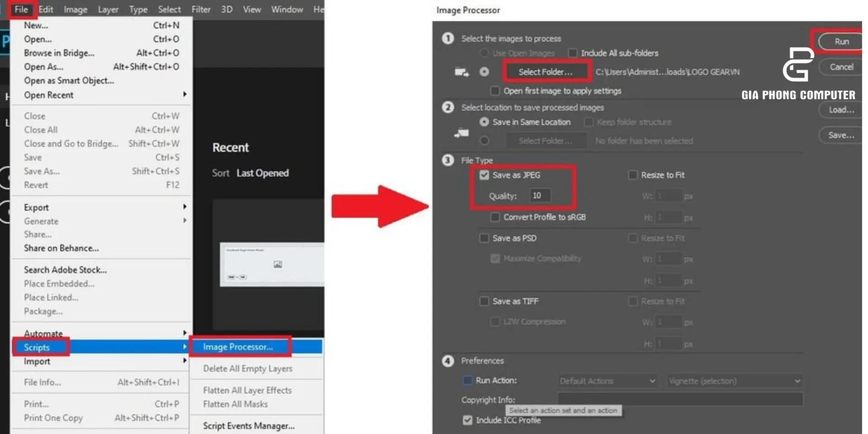Click the source folder icon in step 1
The height and width of the screenshot is (434, 868).
461,72
